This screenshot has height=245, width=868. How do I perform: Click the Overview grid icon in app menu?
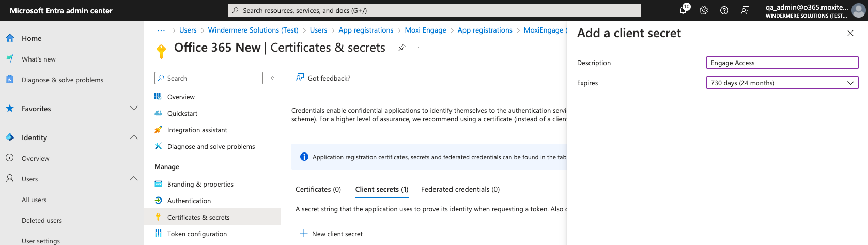pyautogui.click(x=158, y=97)
